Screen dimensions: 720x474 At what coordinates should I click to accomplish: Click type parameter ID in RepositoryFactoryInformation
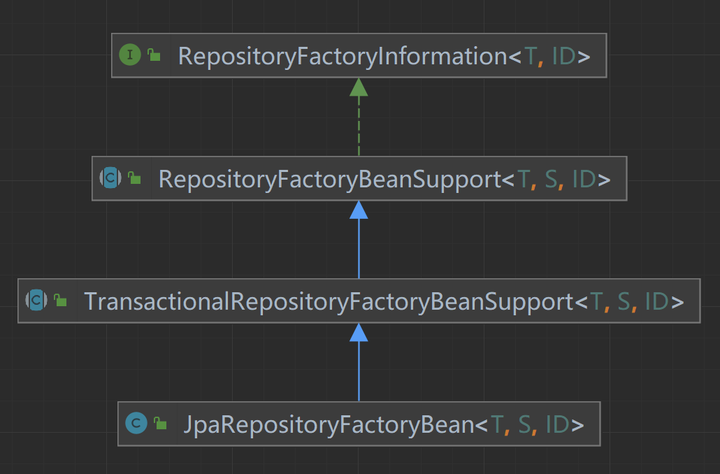click(x=563, y=56)
